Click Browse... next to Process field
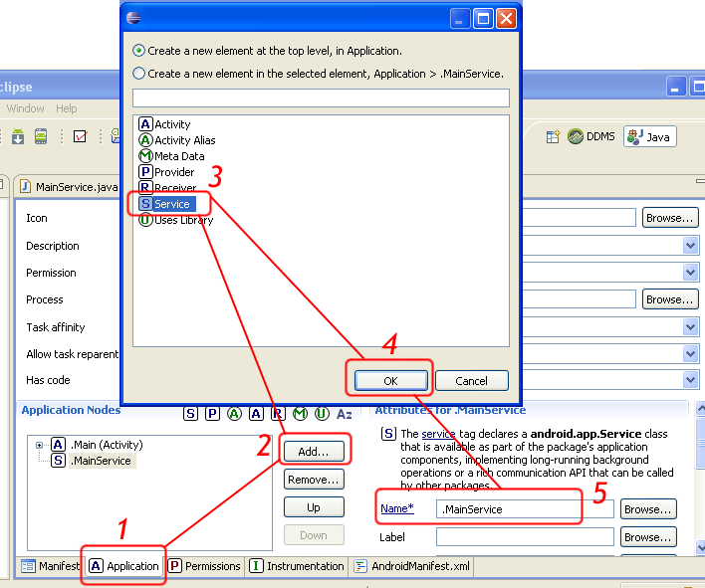Image resolution: width=705 pixels, height=588 pixels. point(670,299)
